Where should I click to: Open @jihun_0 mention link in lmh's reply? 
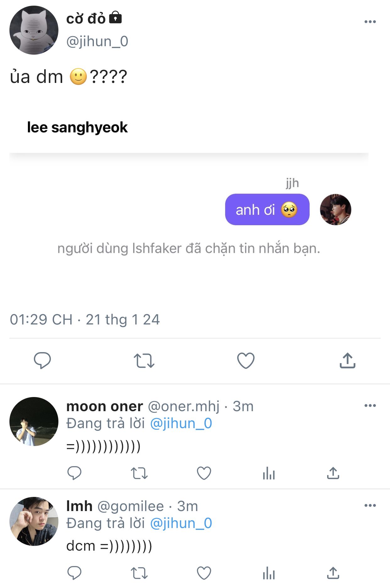click(181, 523)
